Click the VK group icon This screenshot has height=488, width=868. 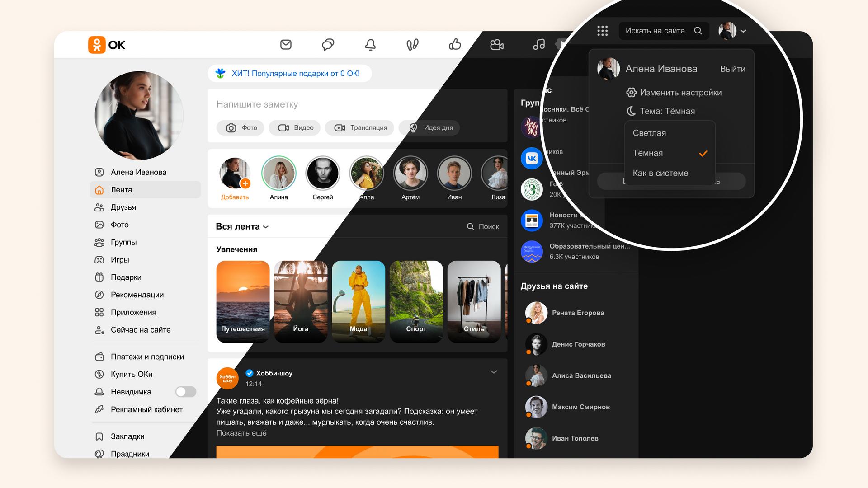pos(532,158)
